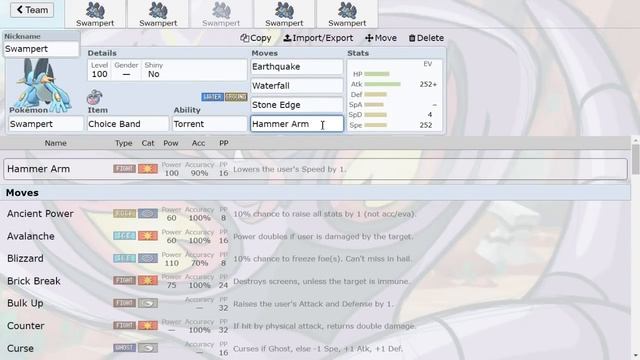Copy this Swampert set

(256, 38)
